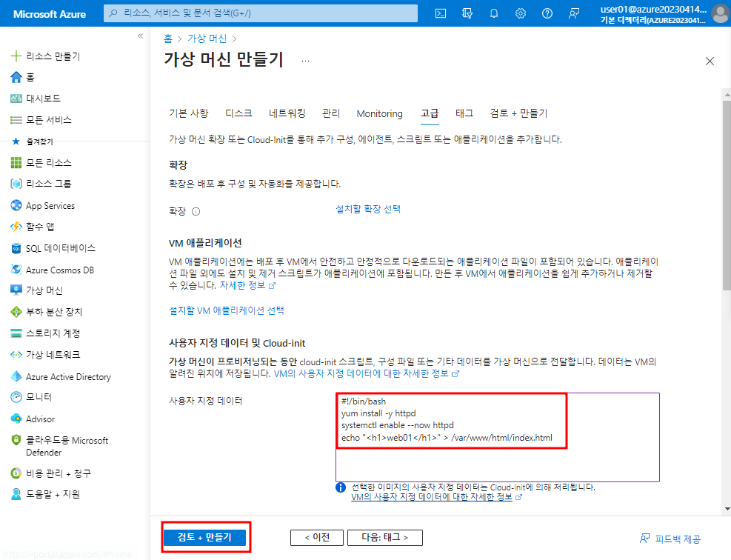Click the vertical scrollbar on the right
The image size is (731, 560).
(727, 196)
